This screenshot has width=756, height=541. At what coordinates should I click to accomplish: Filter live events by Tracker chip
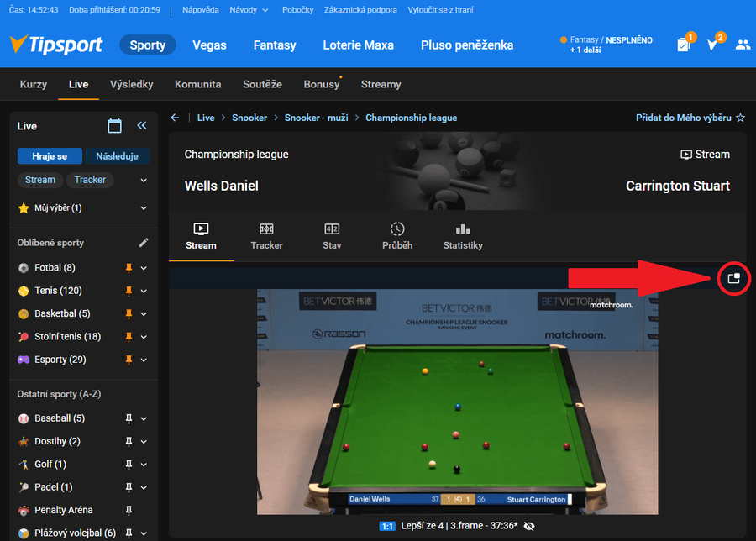[90, 180]
